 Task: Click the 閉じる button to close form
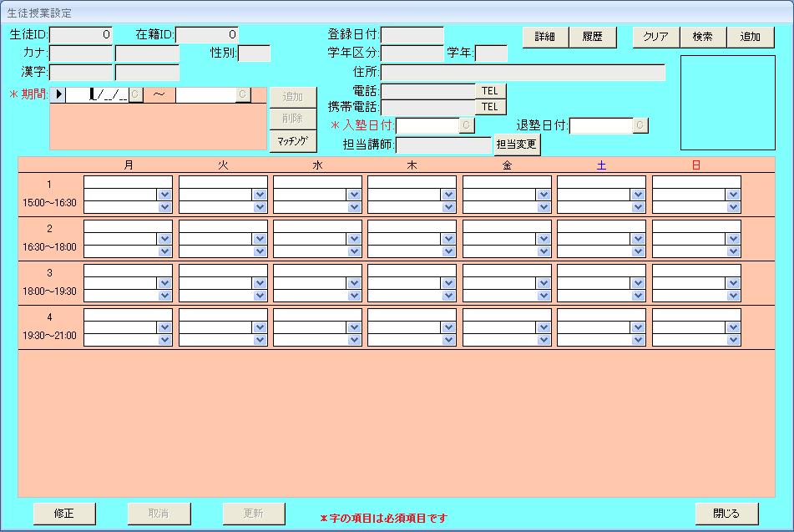726,513
